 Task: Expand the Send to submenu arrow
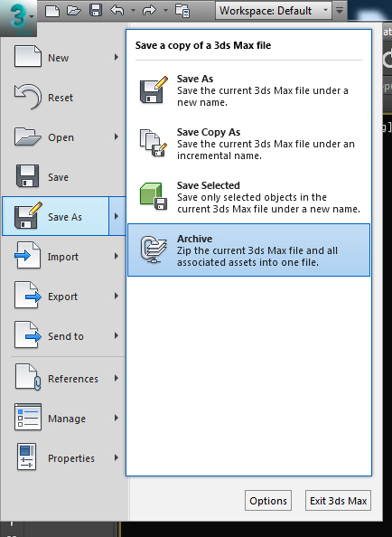click(x=117, y=335)
